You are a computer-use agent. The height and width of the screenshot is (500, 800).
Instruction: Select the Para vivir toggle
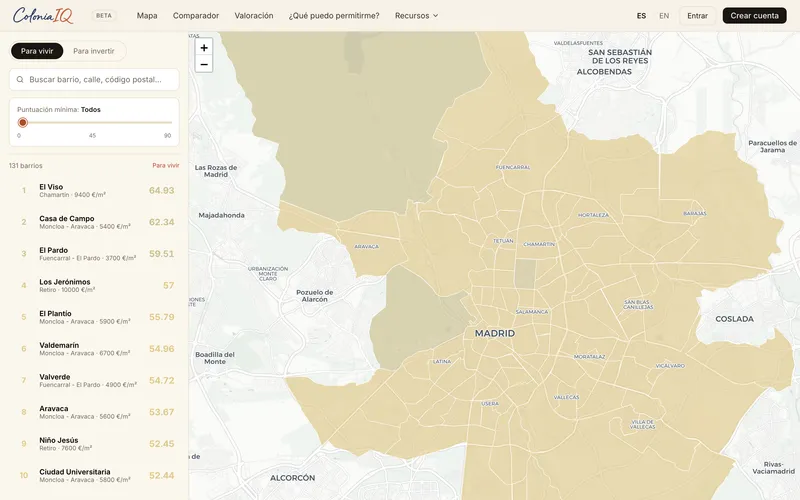pyautogui.click(x=37, y=51)
